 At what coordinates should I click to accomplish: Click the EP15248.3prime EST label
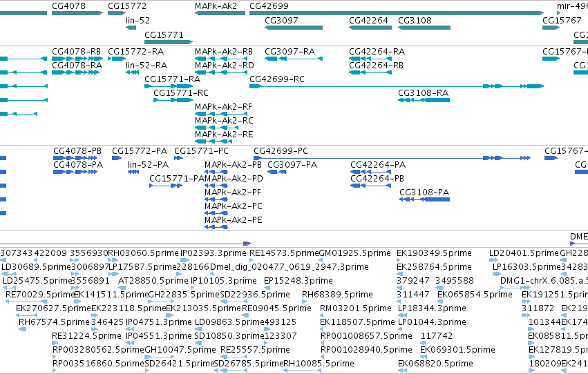pos(298,281)
